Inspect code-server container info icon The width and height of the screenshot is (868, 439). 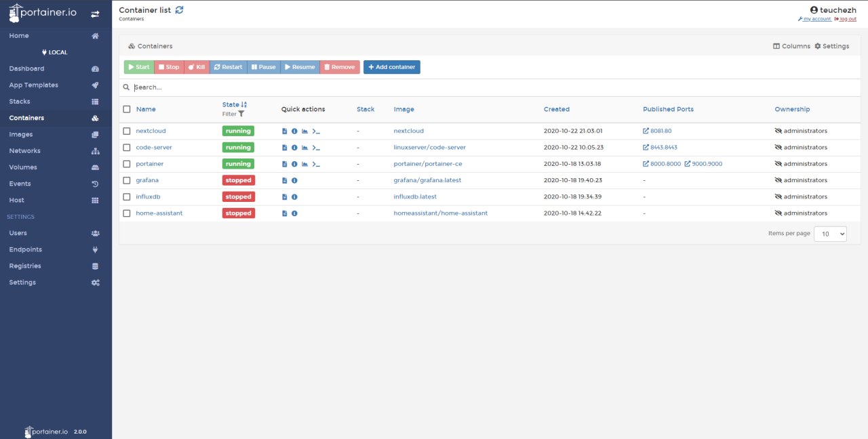pos(294,147)
